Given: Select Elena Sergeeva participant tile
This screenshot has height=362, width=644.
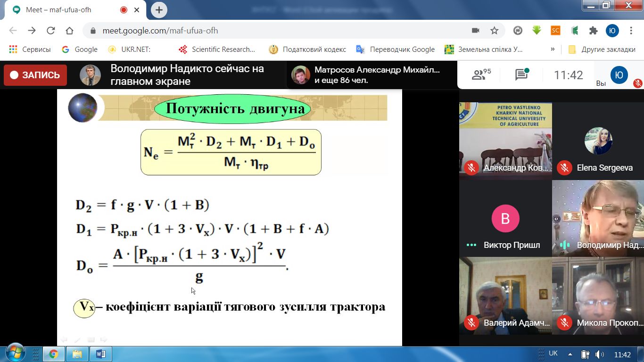Looking at the screenshot, I should coord(598,141).
